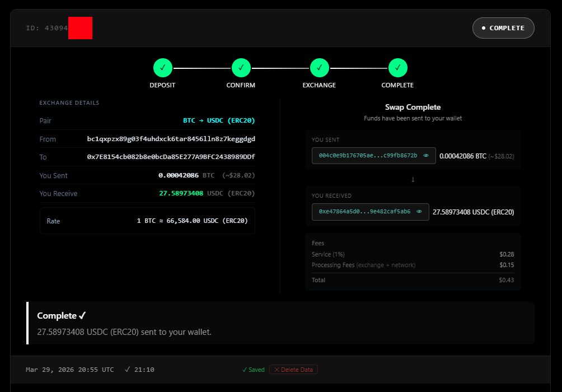
Task: Select the To address 0x7E8154cb082b8e0b
Action: [x=171, y=157]
